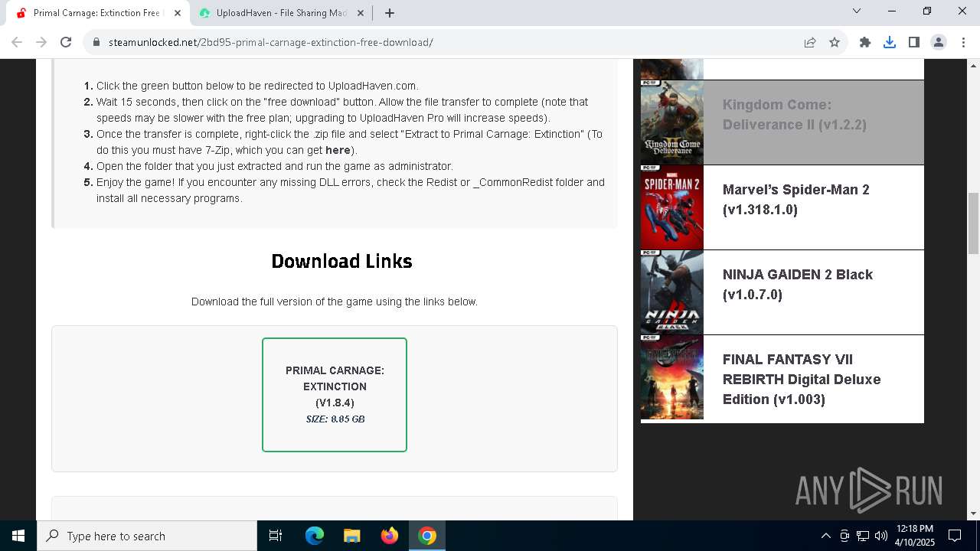Open Task View on taskbar
Screen dimensions: 980x551
tap(276, 536)
